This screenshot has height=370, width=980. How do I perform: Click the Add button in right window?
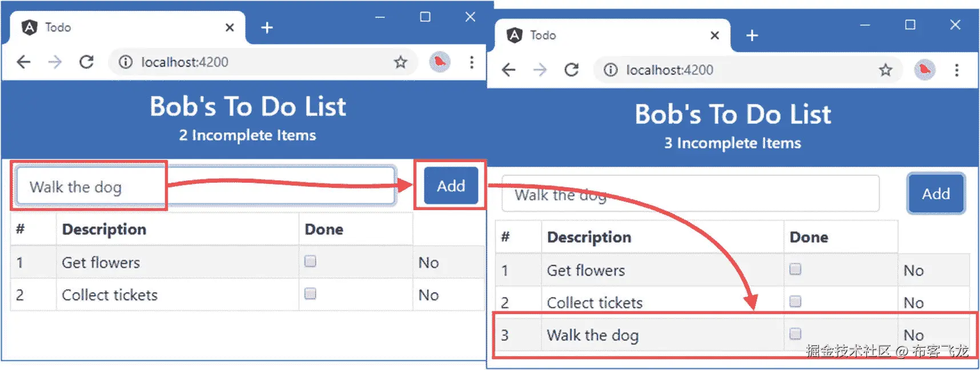936,194
